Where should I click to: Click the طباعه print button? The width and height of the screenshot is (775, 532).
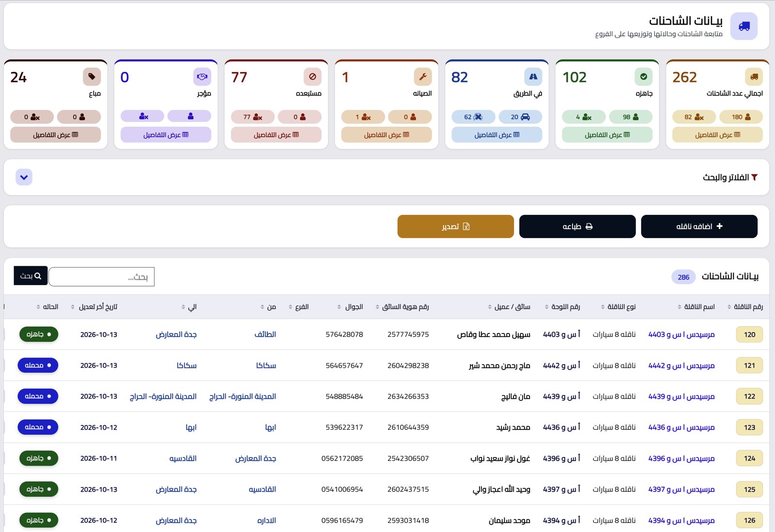[577, 227]
